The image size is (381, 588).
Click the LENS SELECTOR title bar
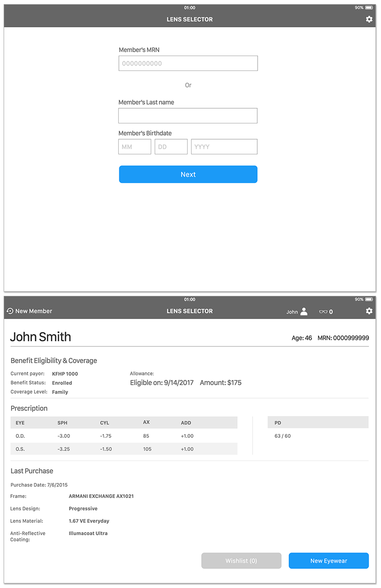[x=189, y=19]
